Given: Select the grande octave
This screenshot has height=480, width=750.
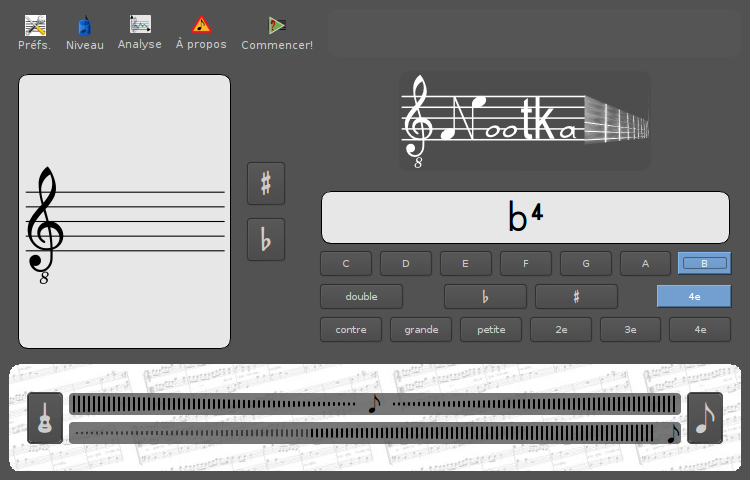Looking at the screenshot, I should [421, 329].
